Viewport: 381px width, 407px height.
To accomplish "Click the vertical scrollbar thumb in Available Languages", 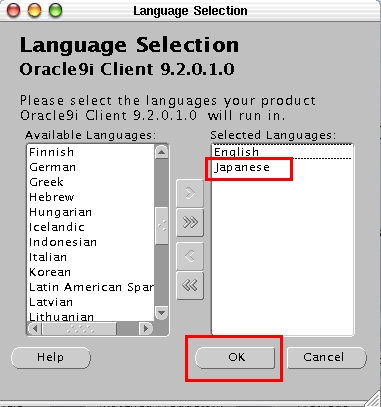I will point(162,226).
